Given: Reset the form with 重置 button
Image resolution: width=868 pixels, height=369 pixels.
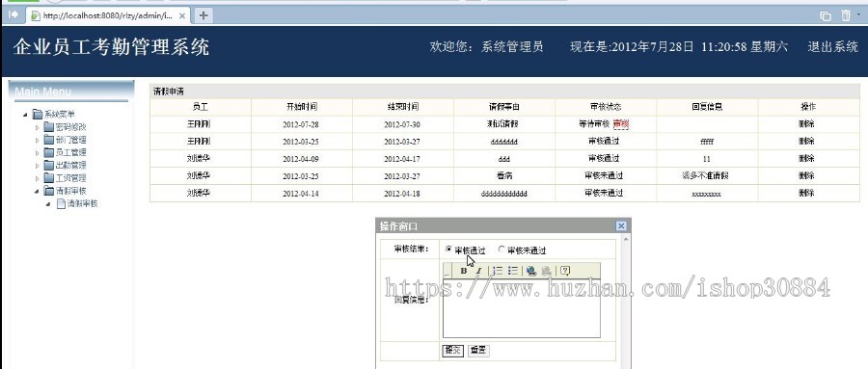Looking at the screenshot, I should [478, 350].
